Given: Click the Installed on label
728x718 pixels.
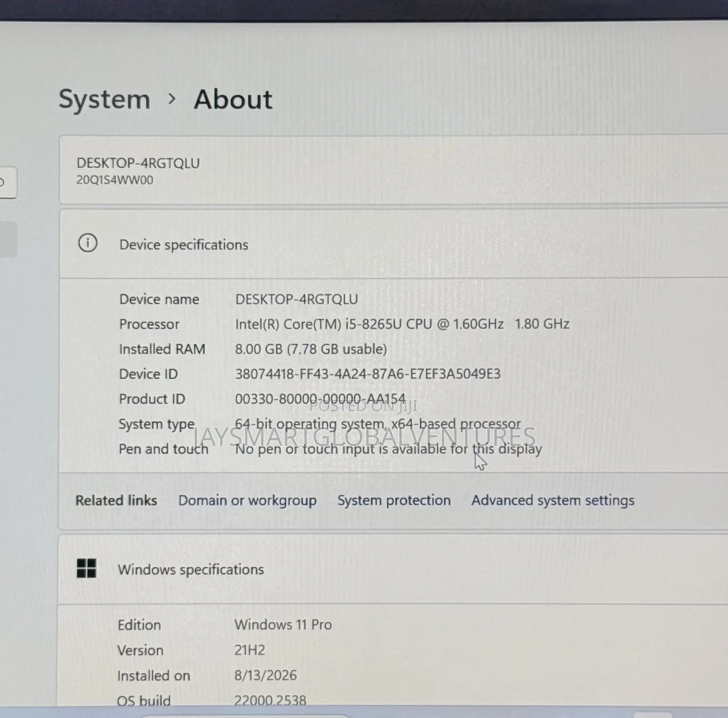Looking at the screenshot, I should tap(154, 676).
